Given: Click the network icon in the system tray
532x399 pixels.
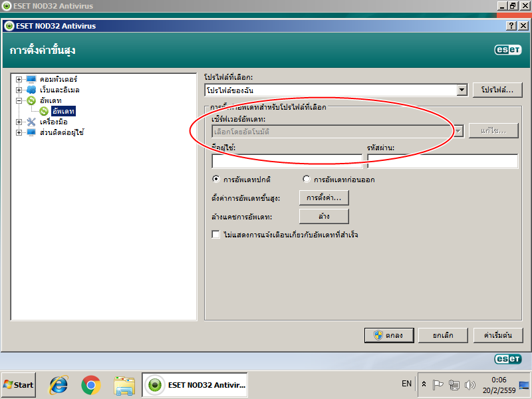Looking at the screenshot, I should pyautogui.click(x=454, y=385).
